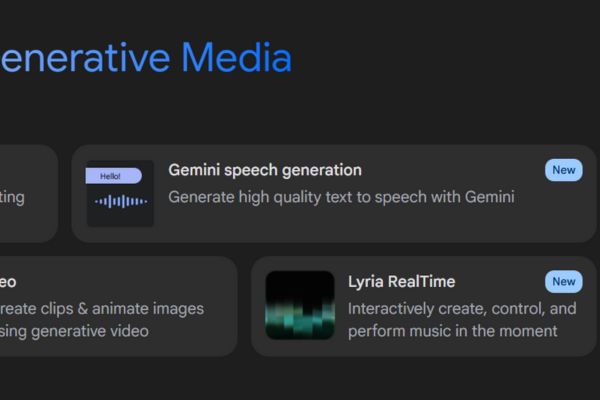
Task: Click the 'create clips & animate images' text
Action: tap(100, 308)
